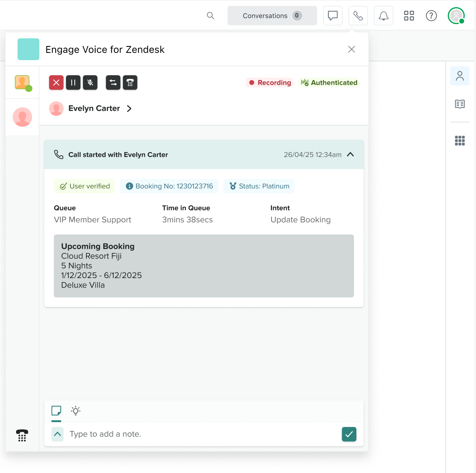This screenshot has width=476, height=473.
Task: Click the transfer call icon
Action: (113, 82)
